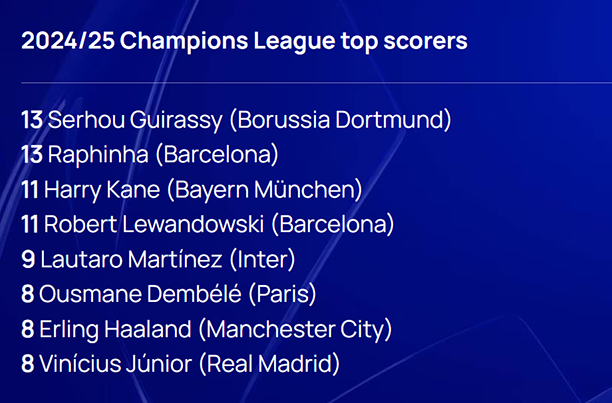Image resolution: width=612 pixels, height=403 pixels.
Task: Click Real Madrid club text
Action: click(269, 364)
